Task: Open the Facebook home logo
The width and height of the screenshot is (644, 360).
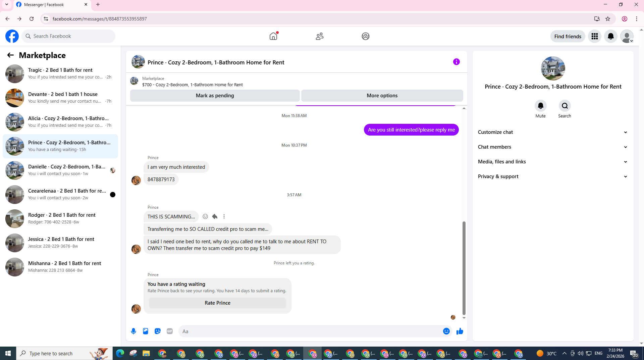Action: tap(12, 36)
